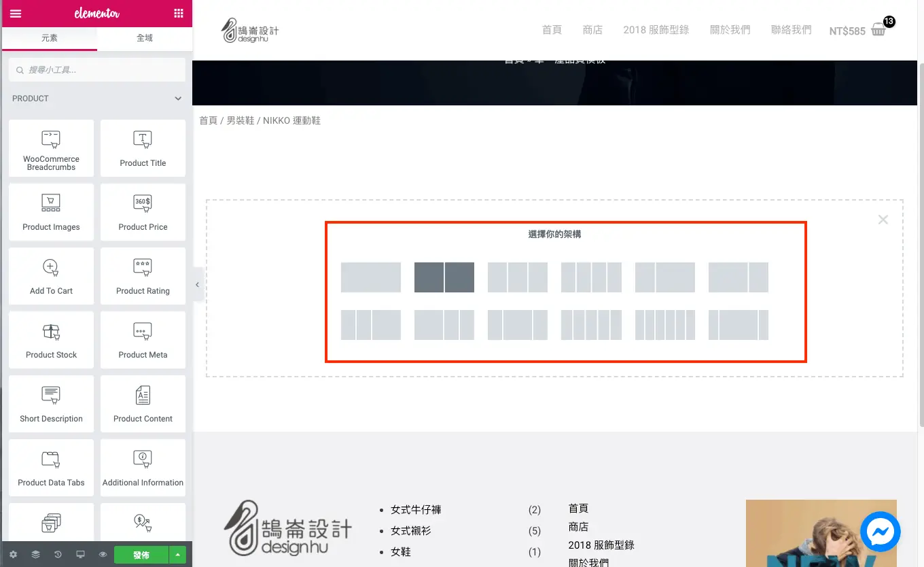Image resolution: width=924 pixels, height=567 pixels.
Task: Click the 女式襯衫 footer category
Action: click(x=411, y=531)
